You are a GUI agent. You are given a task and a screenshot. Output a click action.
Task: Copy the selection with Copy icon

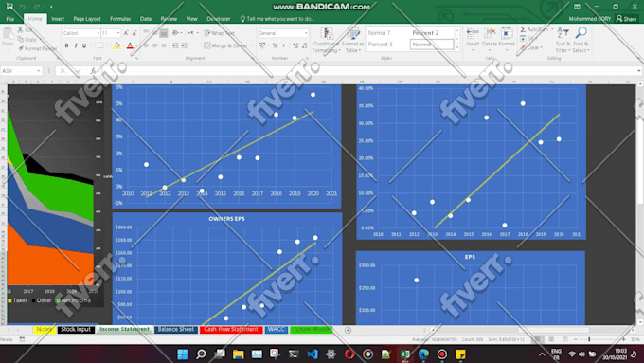coord(20,40)
